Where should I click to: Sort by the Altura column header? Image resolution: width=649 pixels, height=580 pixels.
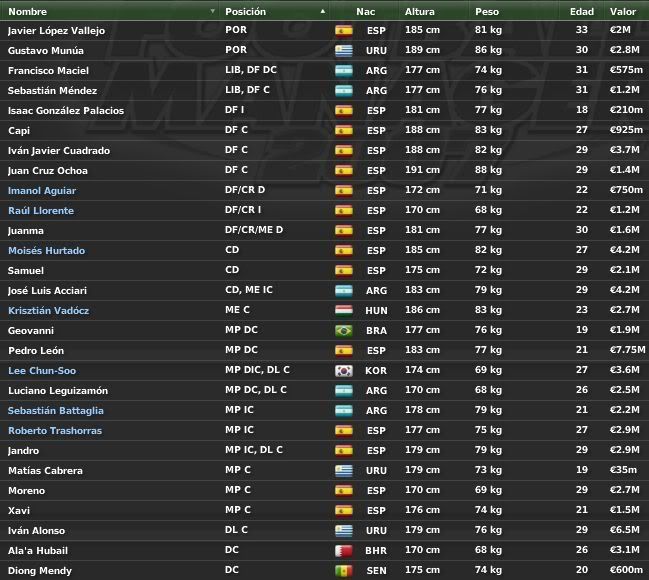pos(419,12)
